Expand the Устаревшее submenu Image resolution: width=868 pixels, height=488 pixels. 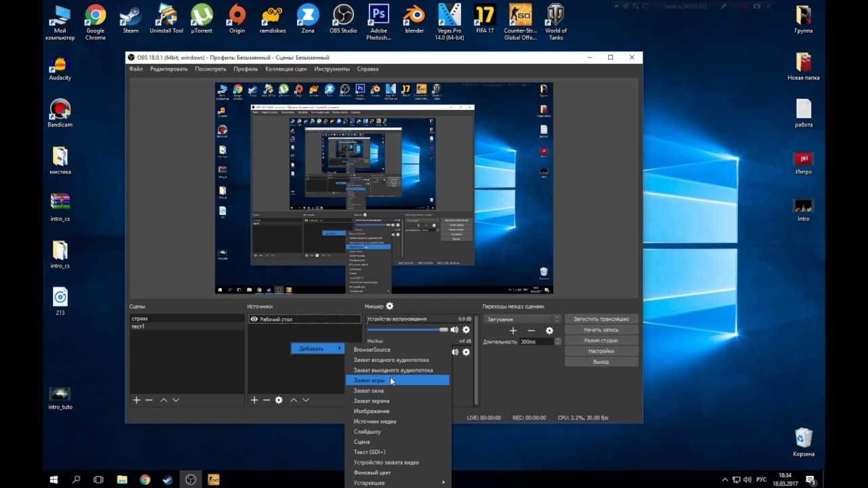click(x=398, y=483)
